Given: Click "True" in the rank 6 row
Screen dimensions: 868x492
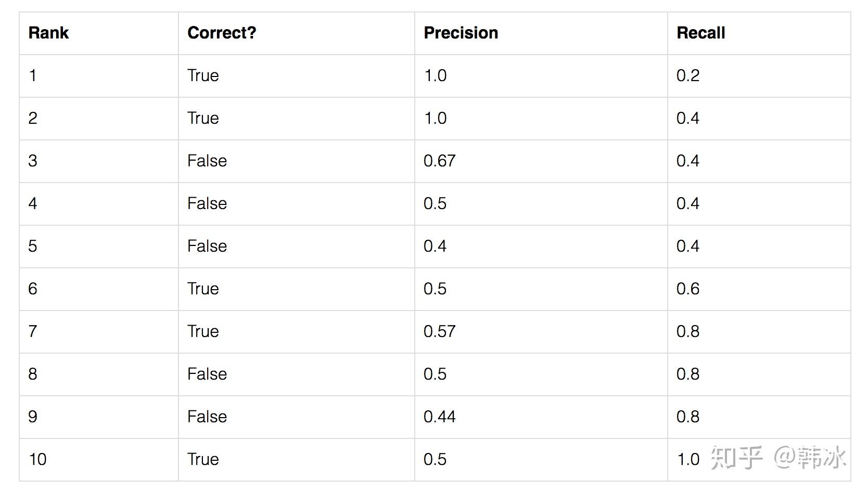Looking at the screenshot, I should [x=203, y=289].
